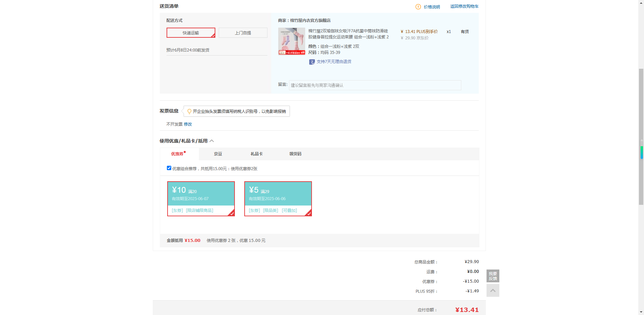This screenshot has height=315, width=644.
Task: Click 13.41 PLUS到手价 price text
Action: pyautogui.click(x=419, y=32)
